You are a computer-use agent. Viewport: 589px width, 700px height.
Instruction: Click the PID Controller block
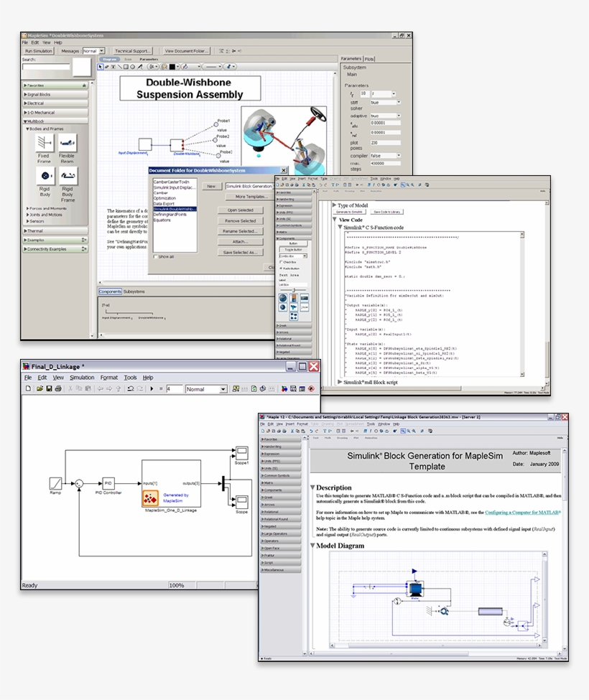tap(108, 483)
